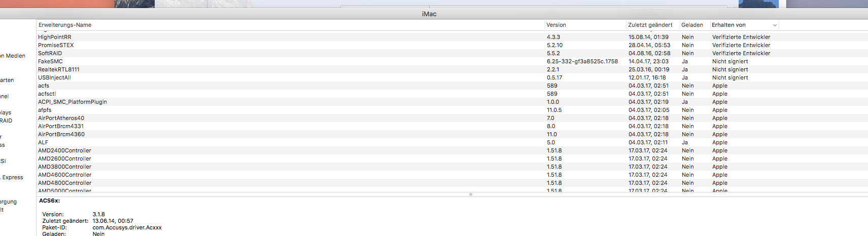Sort by the Geladen column header
Screen dimensions: 868x236
695,25
